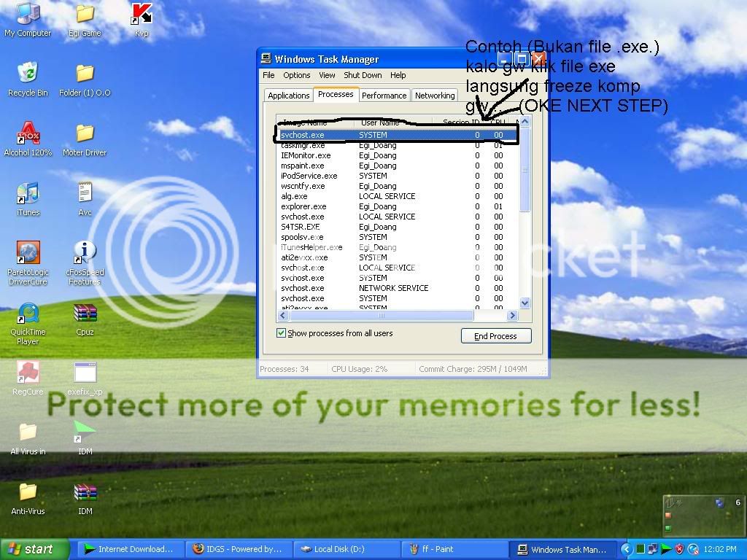Click Windows Task Manager taskbar button
This screenshot has width=747, height=560.
tap(562, 549)
